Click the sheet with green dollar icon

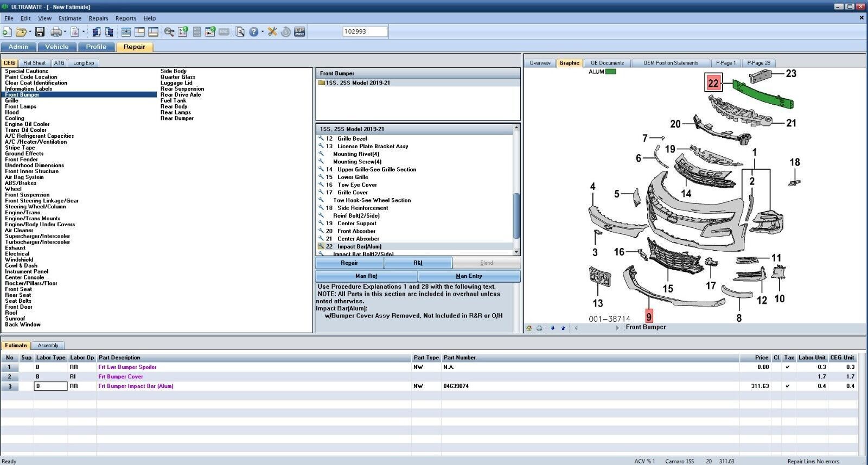(x=183, y=32)
